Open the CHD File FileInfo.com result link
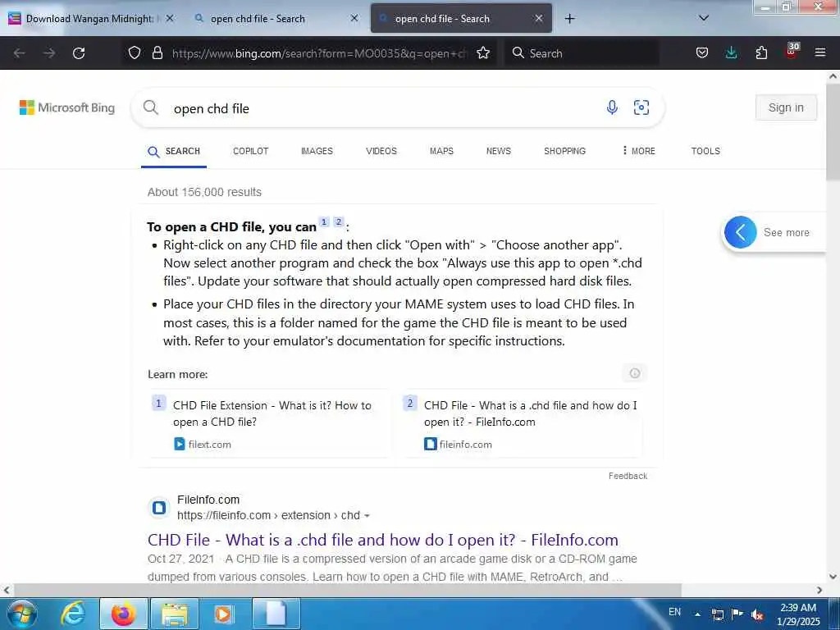Viewport: 840px width, 630px height. tap(382, 540)
